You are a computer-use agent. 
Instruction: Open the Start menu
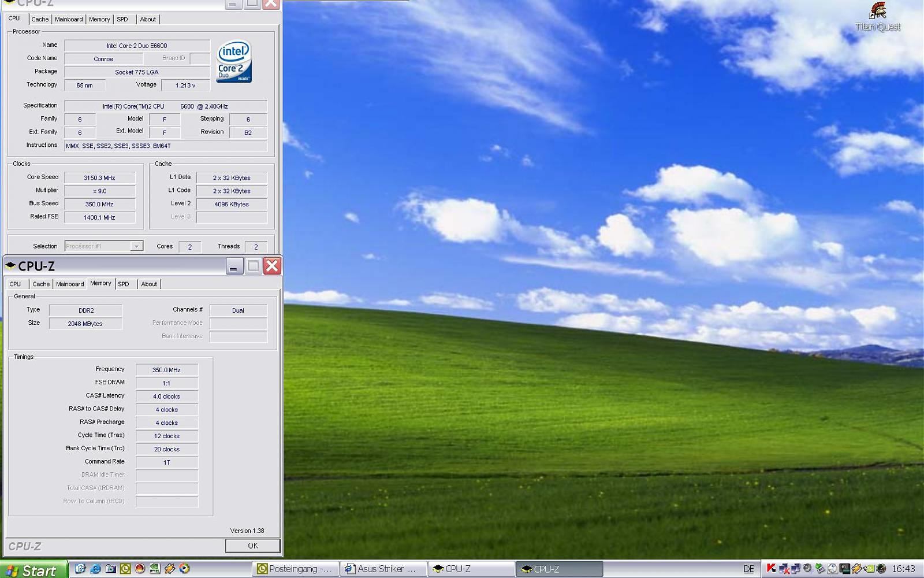33,570
